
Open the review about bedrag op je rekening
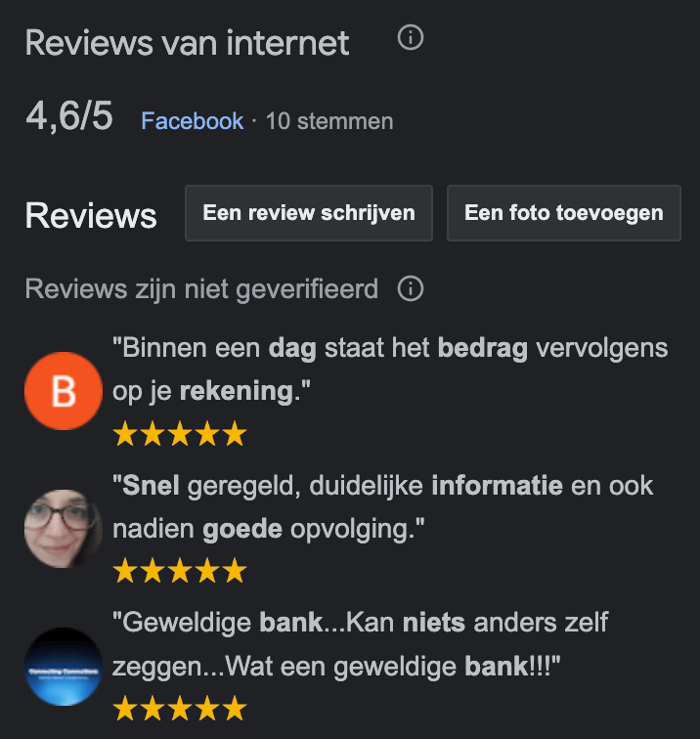point(390,369)
